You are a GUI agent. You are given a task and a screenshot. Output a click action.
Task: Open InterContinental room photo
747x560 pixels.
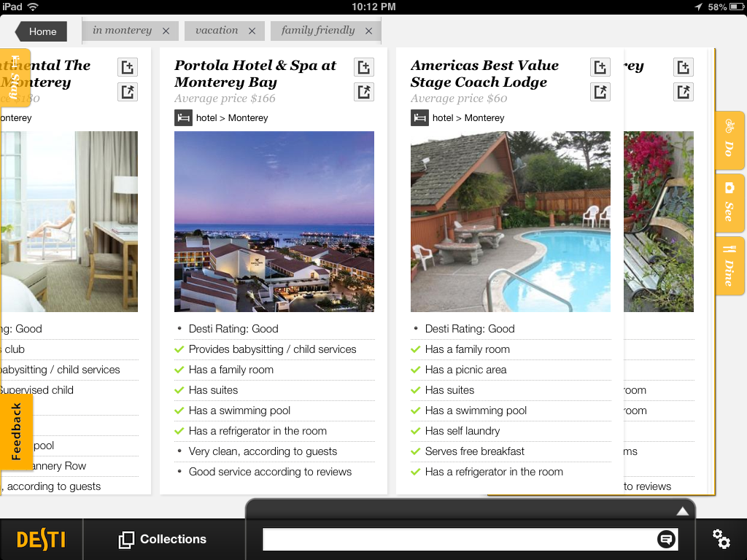pyautogui.click(x=69, y=222)
